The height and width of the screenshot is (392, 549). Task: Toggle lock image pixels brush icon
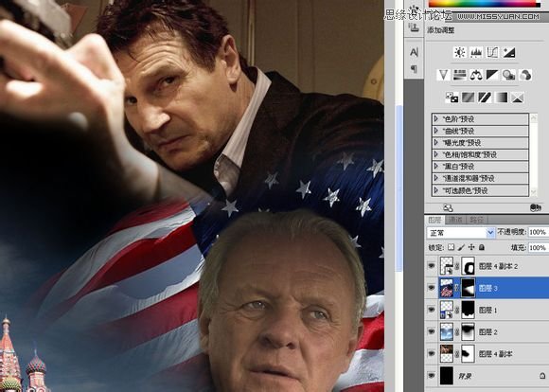(462, 247)
